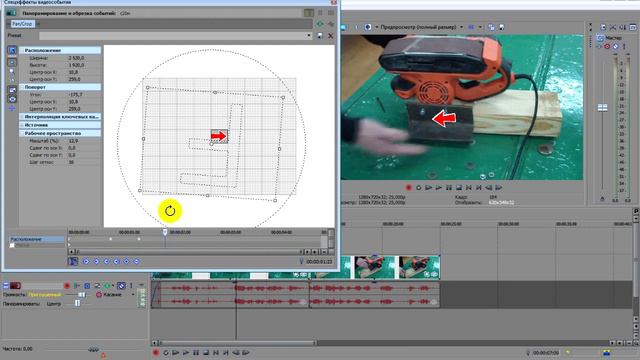Mute the Master bus with red icon
The width and height of the screenshot is (640, 360).
point(607,47)
